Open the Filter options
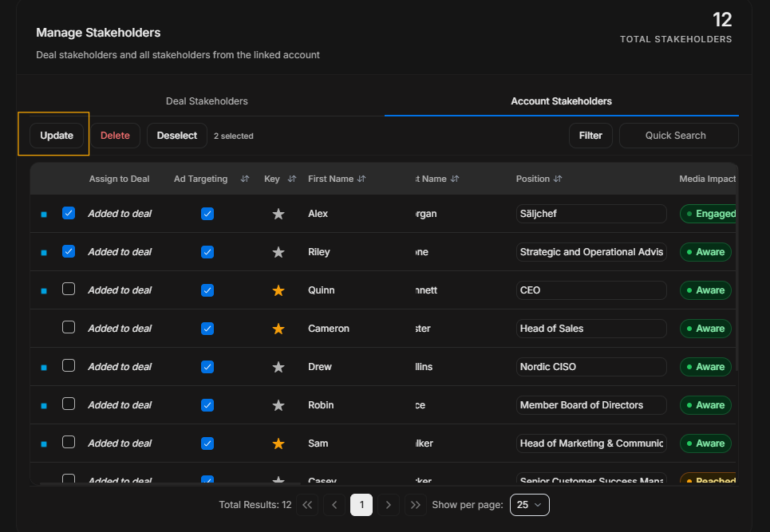This screenshot has width=770, height=532. (590, 136)
